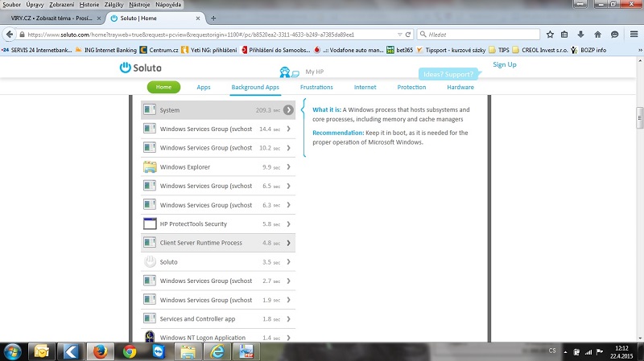Expand the Soluto row chevron
Image resolution: width=644 pixels, height=361 pixels.
click(289, 262)
